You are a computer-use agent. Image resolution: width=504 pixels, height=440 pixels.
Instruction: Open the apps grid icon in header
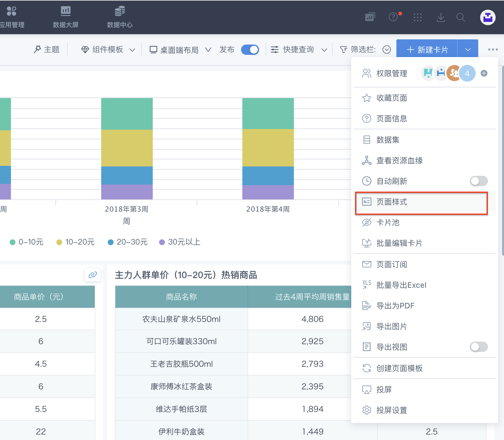point(418,17)
